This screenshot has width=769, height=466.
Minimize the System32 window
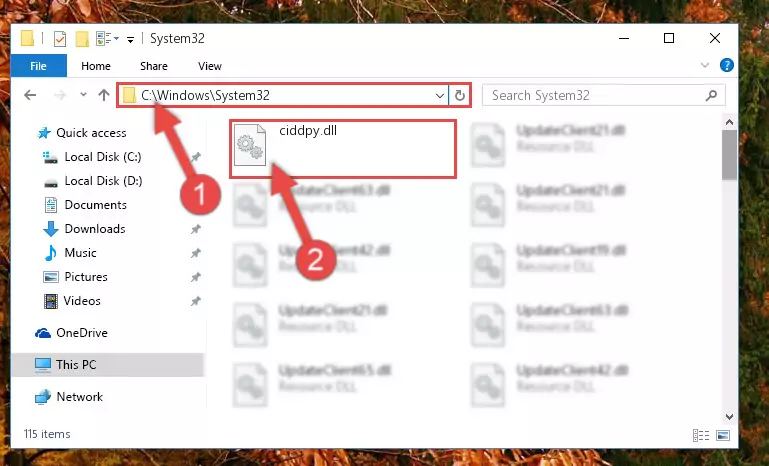click(624, 38)
